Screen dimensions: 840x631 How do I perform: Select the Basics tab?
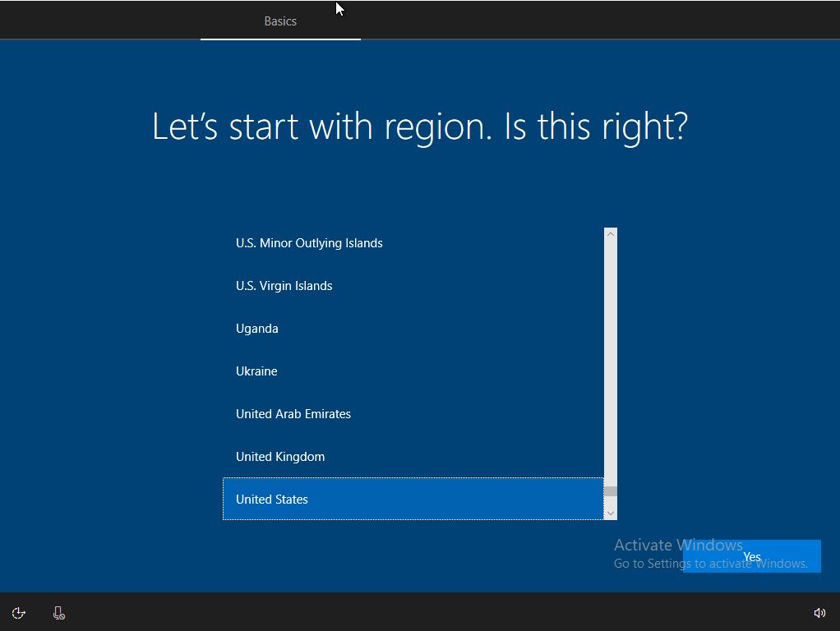[x=280, y=21]
